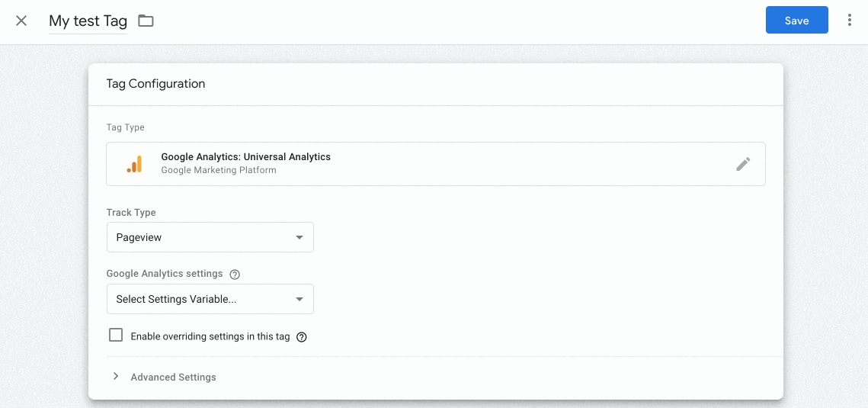Viewport: 868px width, 408px height.
Task: Click the Track Type label
Action: click(x=131, y=213)
